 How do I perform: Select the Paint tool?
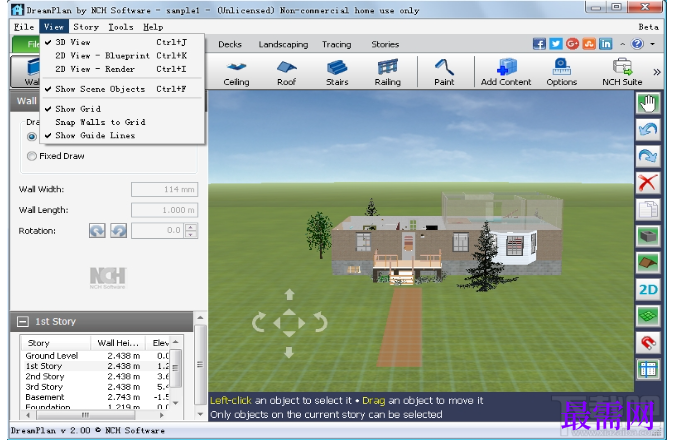[444, 73]
